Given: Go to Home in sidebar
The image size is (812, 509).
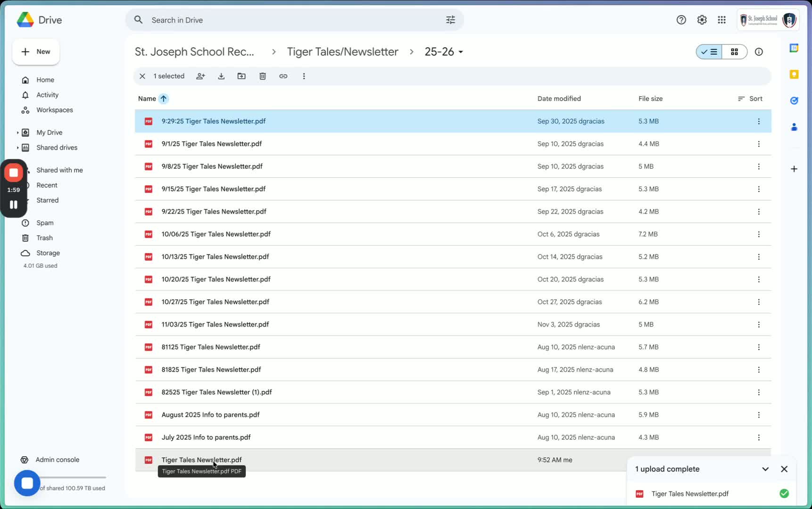Looking at the screenshot, I should click(x=45, y=80).
